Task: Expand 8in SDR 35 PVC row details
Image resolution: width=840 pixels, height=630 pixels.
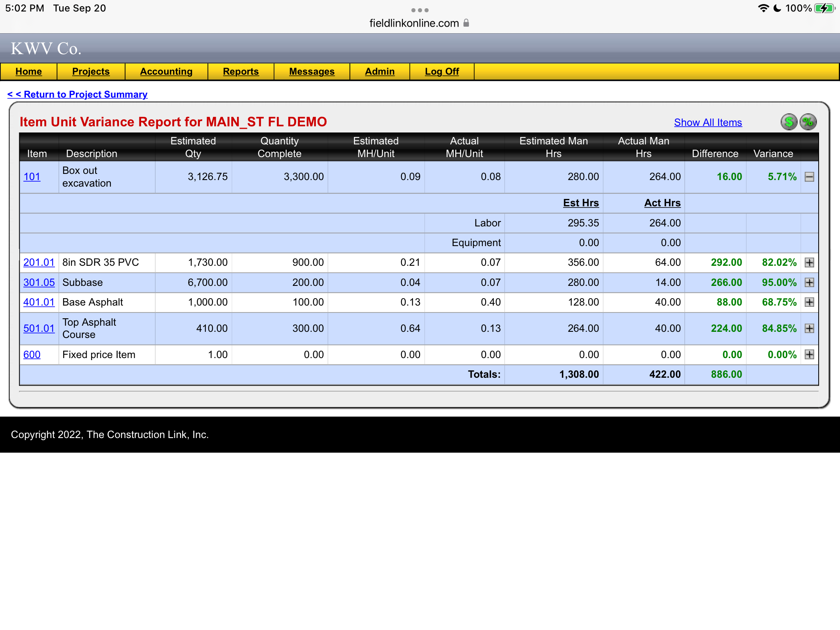Action: tap(809, 262)
